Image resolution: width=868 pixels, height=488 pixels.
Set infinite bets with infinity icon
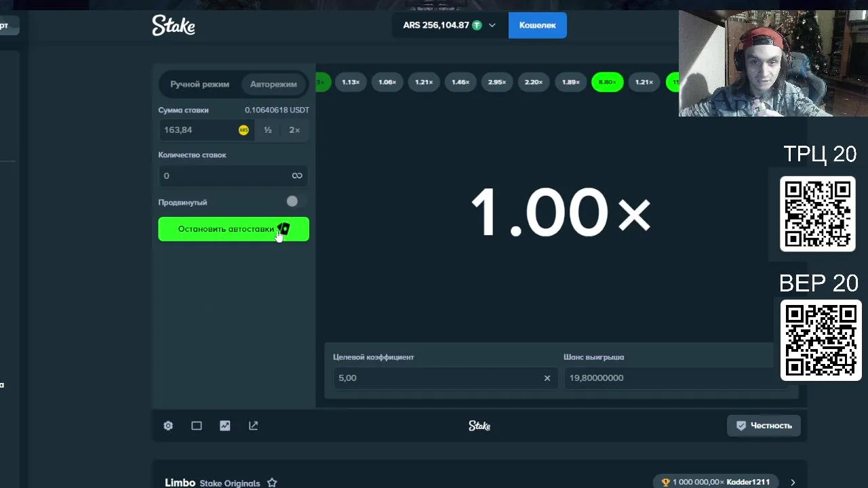pos(297,176)
